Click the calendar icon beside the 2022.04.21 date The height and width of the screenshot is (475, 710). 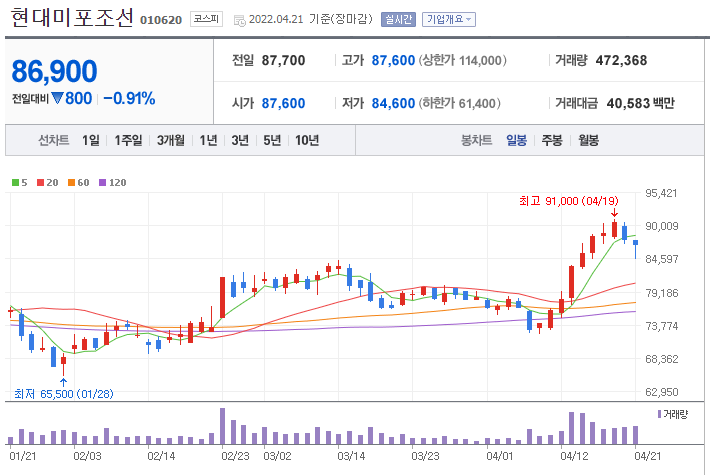click(x=240, y=20)
